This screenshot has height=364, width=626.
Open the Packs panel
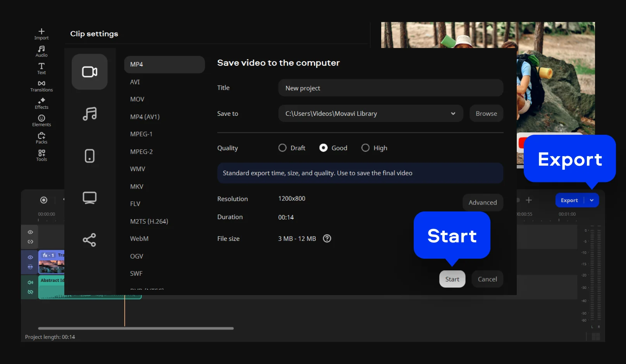coord(41,138)
